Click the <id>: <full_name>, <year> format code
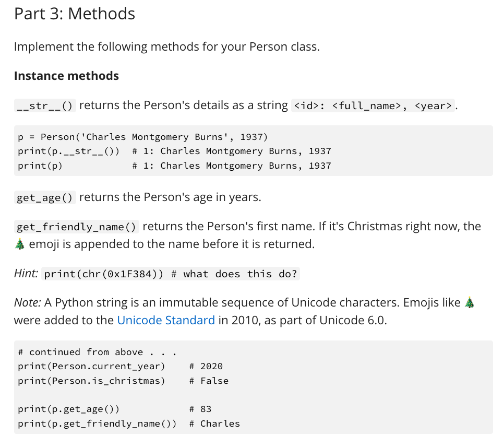Viewport: 504px width, 447px height. 373,105
